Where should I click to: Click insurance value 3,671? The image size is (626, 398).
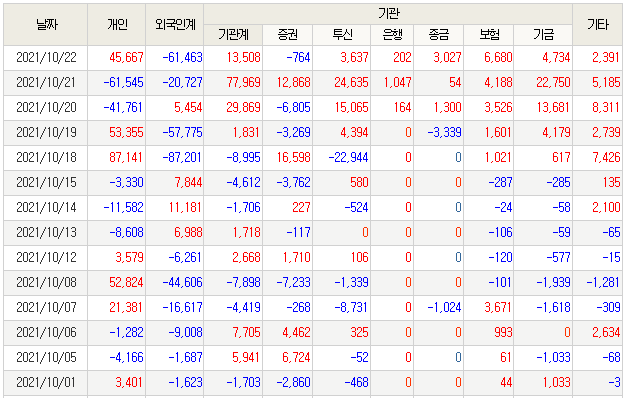click(498, 307)
